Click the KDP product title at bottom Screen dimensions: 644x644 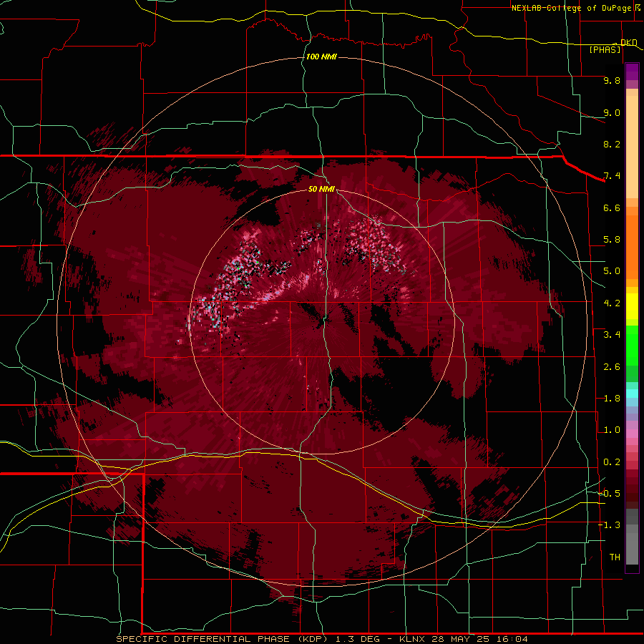322,639
